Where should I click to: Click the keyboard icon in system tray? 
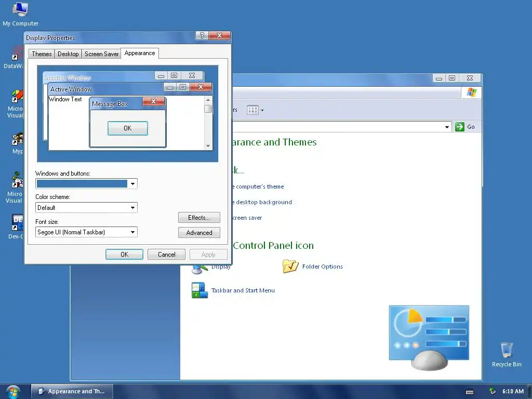pos(470,392)
